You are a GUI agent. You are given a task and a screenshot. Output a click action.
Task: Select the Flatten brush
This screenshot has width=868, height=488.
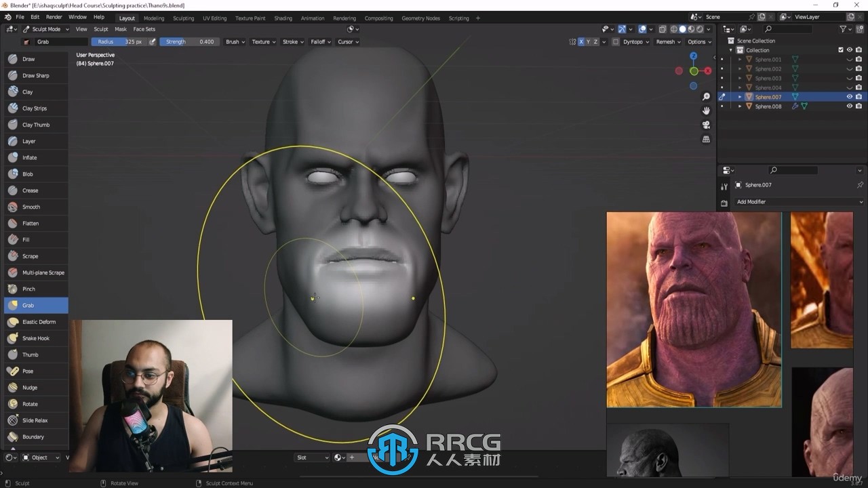coord(36,223)
